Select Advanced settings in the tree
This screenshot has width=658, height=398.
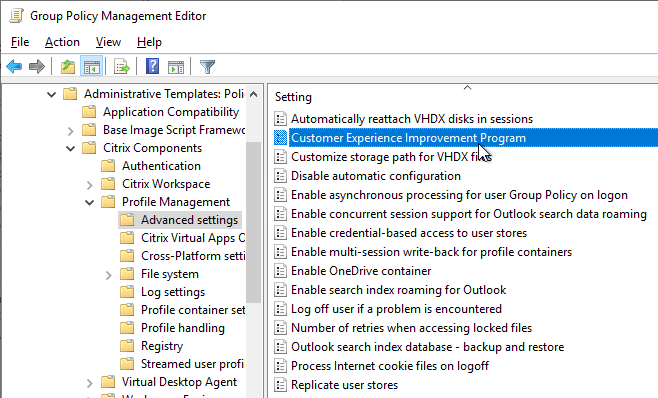point(189,220)
